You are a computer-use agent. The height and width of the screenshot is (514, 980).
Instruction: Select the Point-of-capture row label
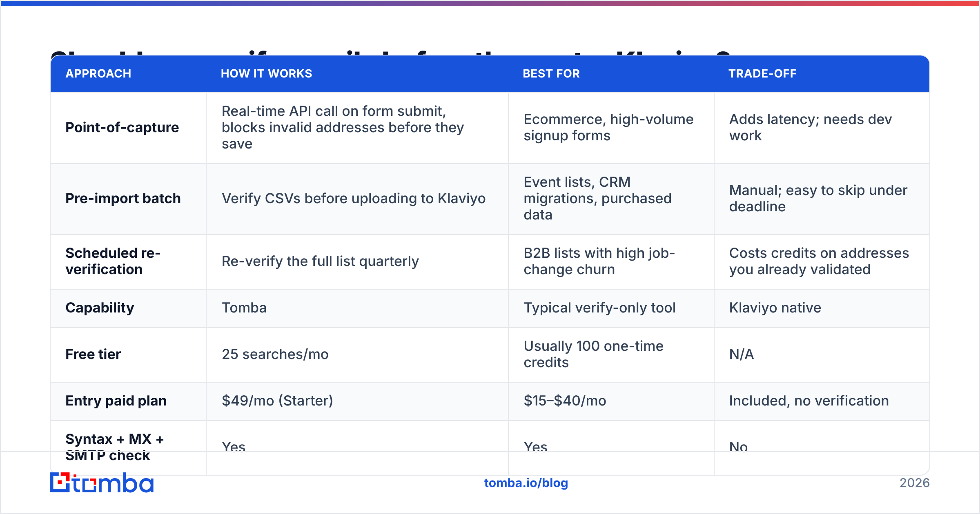[122, 128]
